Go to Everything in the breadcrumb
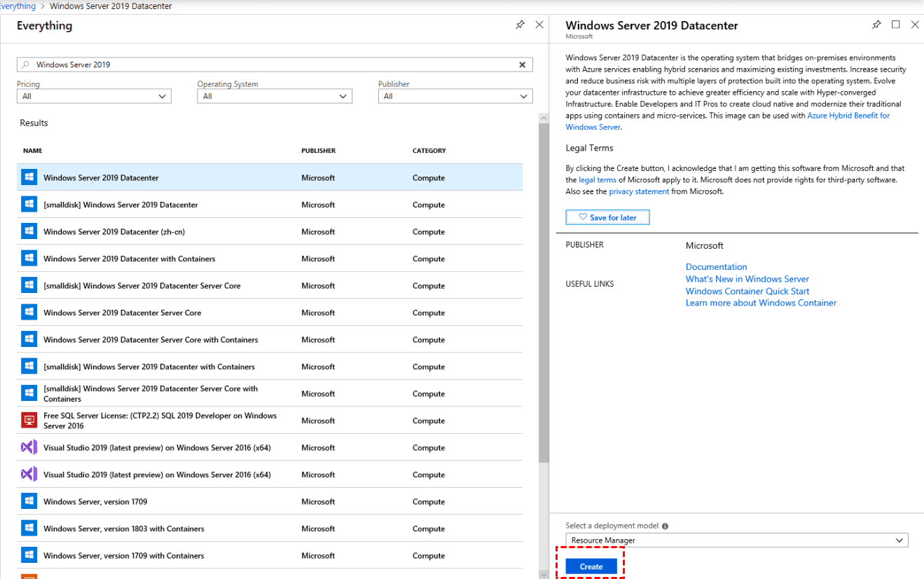Image resolution: width=924 pixels, height=579 pixels. tap(18, 6)
